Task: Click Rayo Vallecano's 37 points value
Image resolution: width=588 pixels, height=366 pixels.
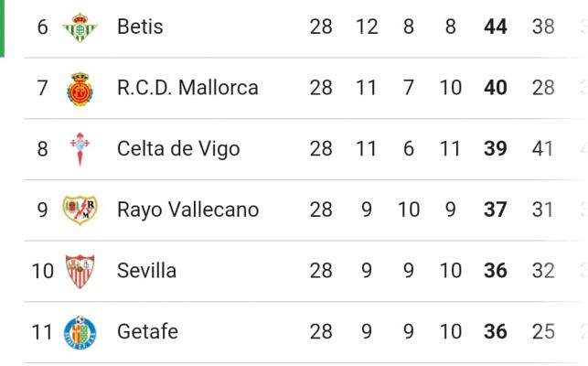Action: [x=496, y=210]
